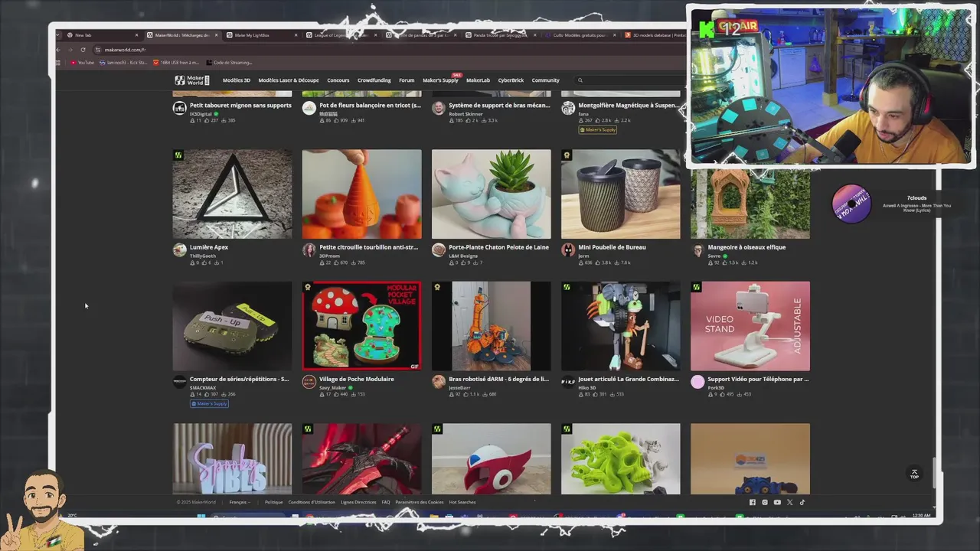Click the Maker's Supply tag under Compteur de séries
The height and width of the screenshot is (551, 980).
point(209,404)
